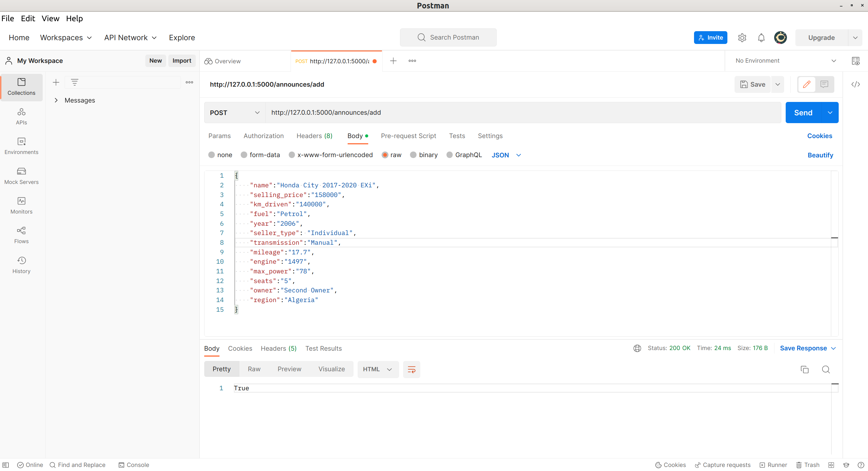Open the POST method dropdown

234,113
